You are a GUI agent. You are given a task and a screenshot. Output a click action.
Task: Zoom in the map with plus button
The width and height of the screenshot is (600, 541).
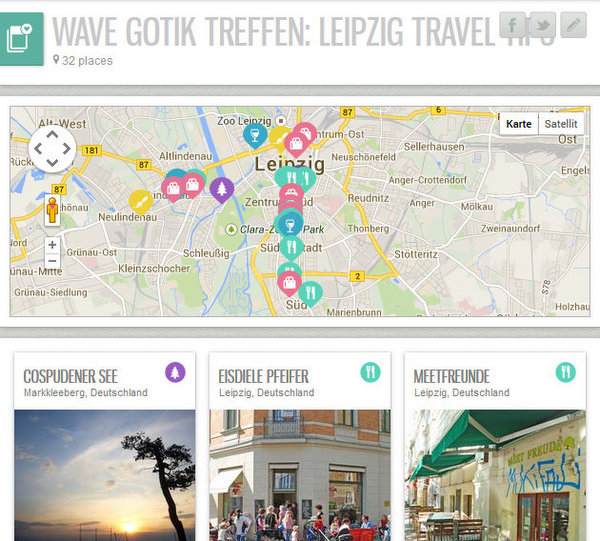coord(52,245)
